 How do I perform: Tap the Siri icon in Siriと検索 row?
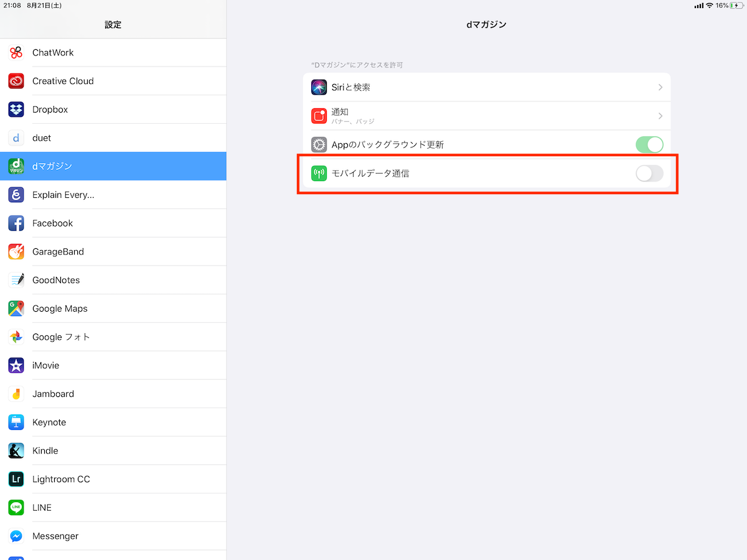pos(319,87)
